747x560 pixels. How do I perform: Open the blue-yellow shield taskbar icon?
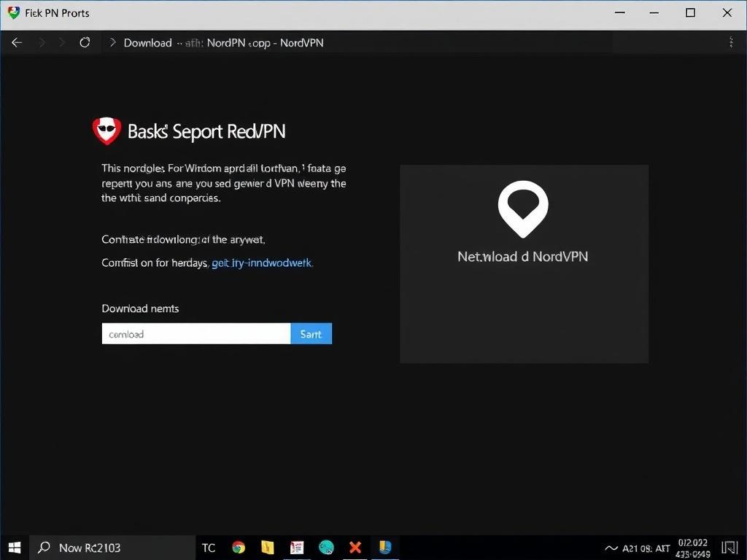tap(385, 547)
